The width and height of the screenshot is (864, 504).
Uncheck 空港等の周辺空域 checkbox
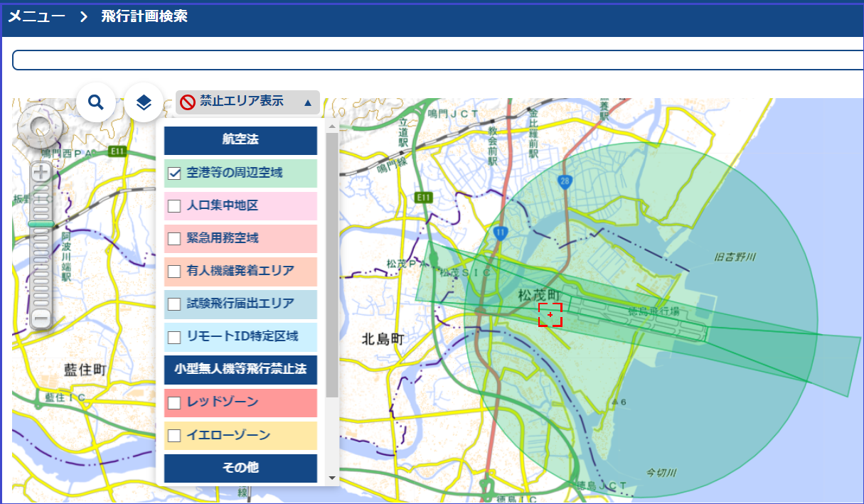pyautogui.click(x=174, y=173)
